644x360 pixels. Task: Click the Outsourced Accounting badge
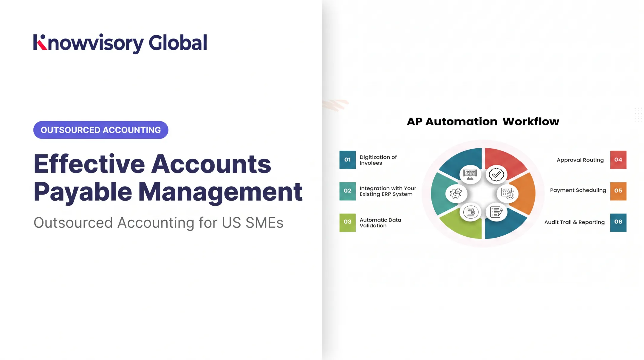tap(101, 130)
